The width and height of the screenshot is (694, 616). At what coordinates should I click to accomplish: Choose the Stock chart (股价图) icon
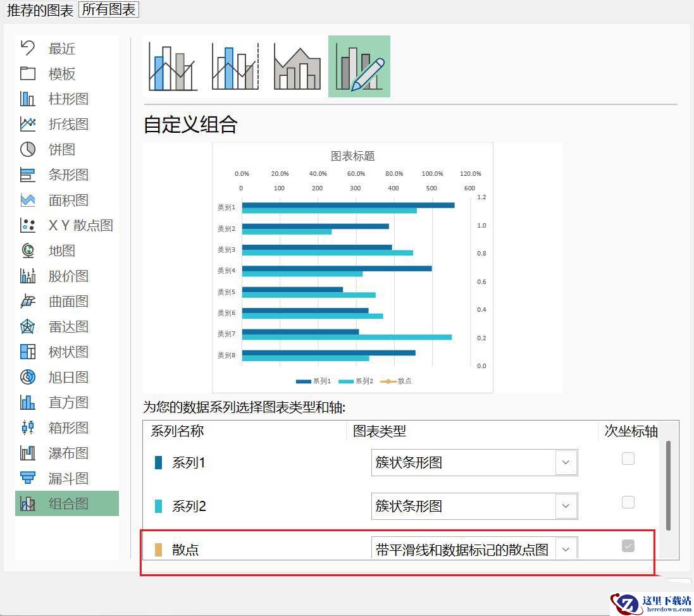click(x=28, y=276)
